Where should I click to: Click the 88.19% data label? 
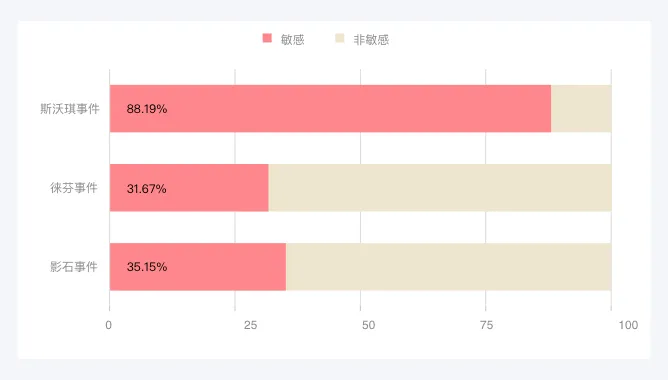(147, 109)
